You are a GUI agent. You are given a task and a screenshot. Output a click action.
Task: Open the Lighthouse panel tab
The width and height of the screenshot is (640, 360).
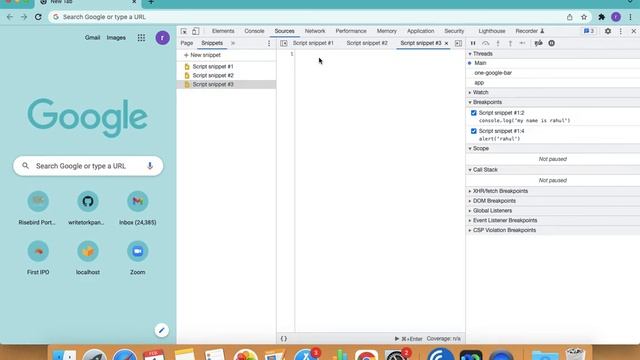(492, 31)
